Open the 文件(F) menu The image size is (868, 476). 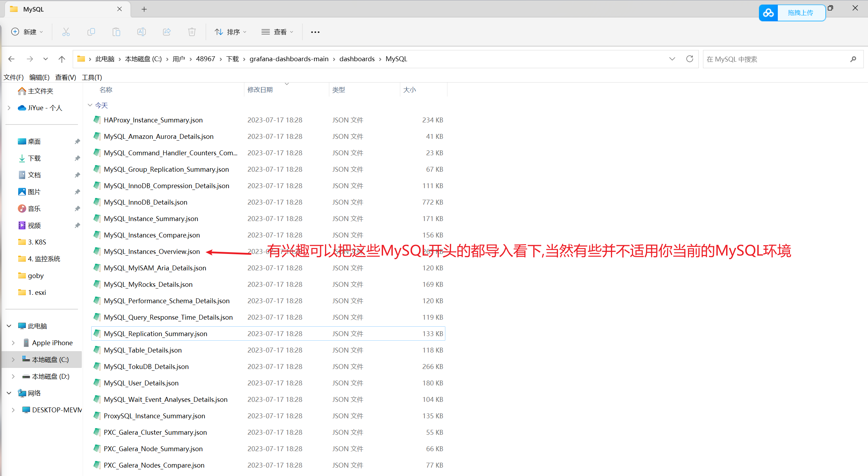point(13,77)
